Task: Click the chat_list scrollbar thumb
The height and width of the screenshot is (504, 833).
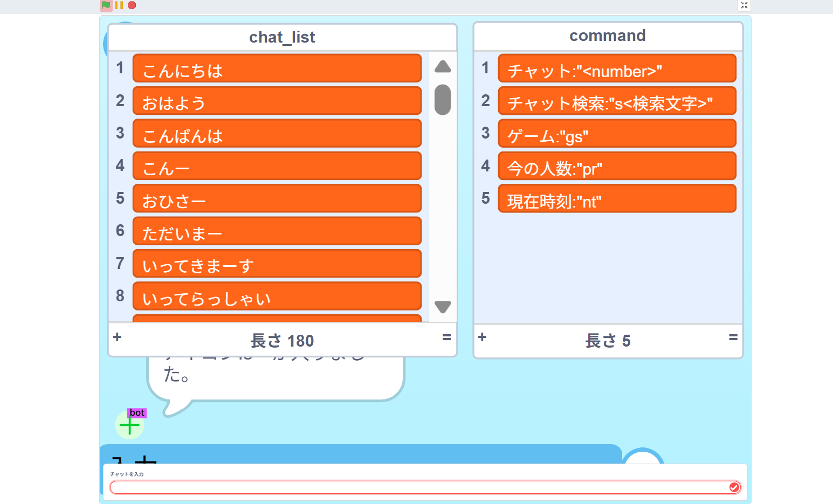Action: pyautogui.click(x=443, y=100)
